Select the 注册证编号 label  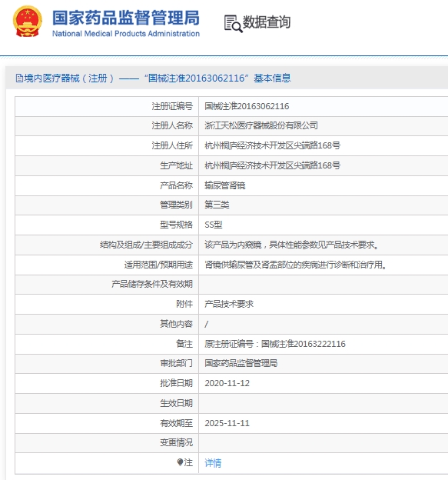(172, 106)
